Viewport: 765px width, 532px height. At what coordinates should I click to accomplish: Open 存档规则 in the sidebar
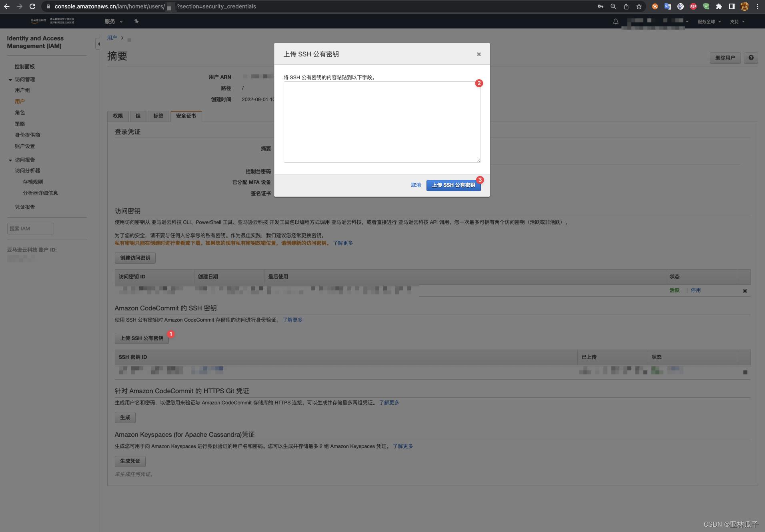coord(33,182)
